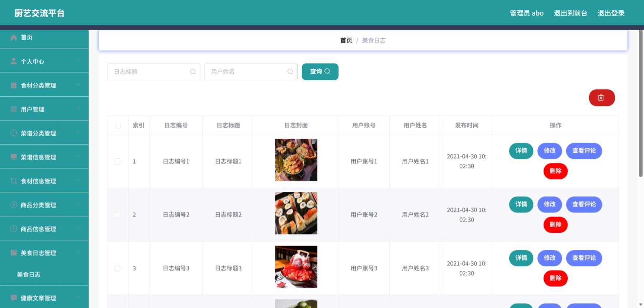Click the 商品信息管理 clock icon
Viewport: 644px width, 308px height.
point(14,229)
